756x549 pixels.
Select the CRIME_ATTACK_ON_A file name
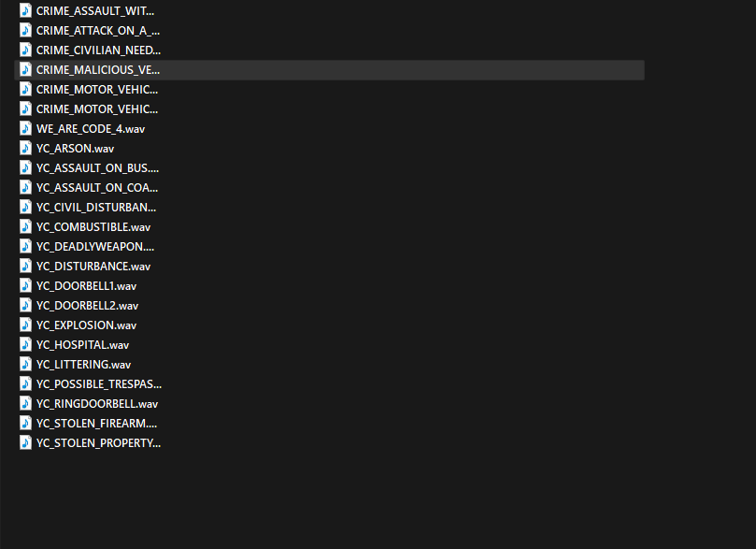98,30
